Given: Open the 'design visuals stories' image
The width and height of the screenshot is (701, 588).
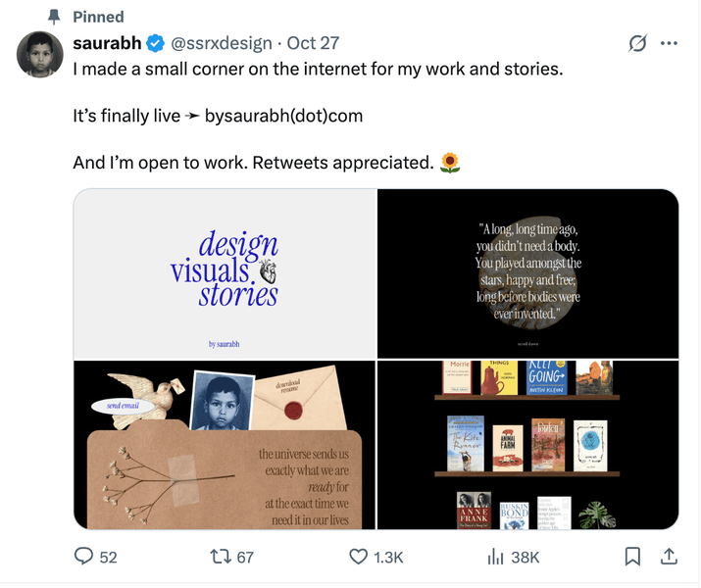Looking at the screenshot, I should click(x=225, y=273).
